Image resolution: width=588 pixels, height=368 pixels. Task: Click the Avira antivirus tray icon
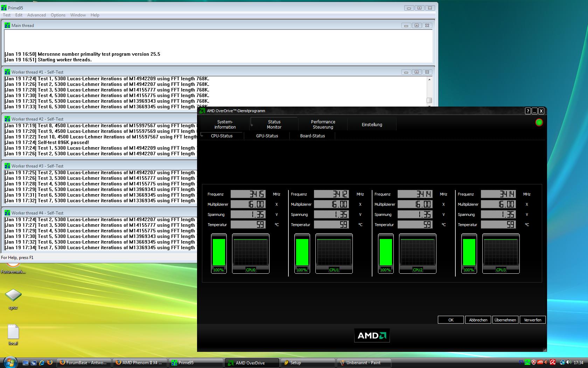[553, 362]
